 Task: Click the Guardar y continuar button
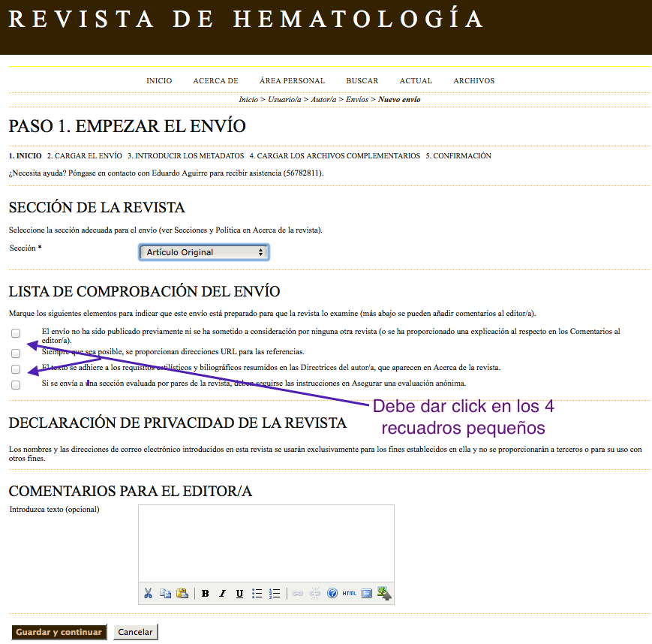click(x=59, y=632)
